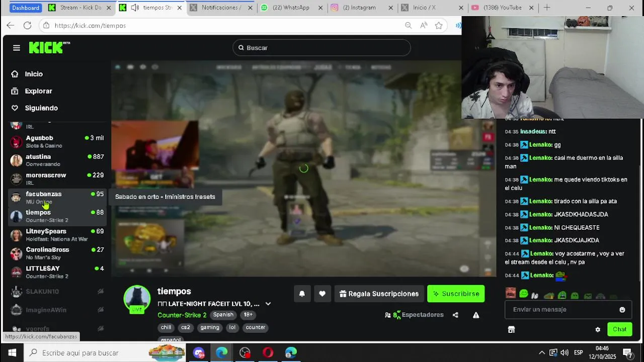Open browser zoom magnifier icon
Image resolution: width=644 pixels, height=362 pixels.
click(408, 26)
